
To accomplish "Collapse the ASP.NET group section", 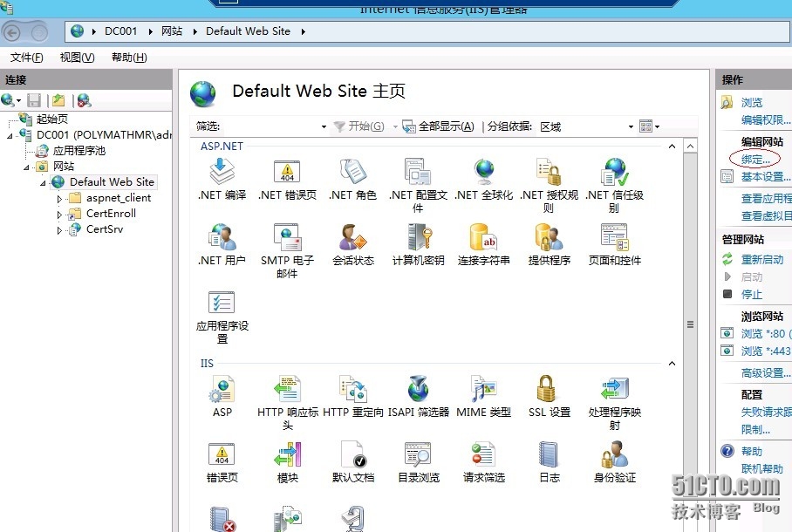I will pyautogui.click(x=672, y=146).
